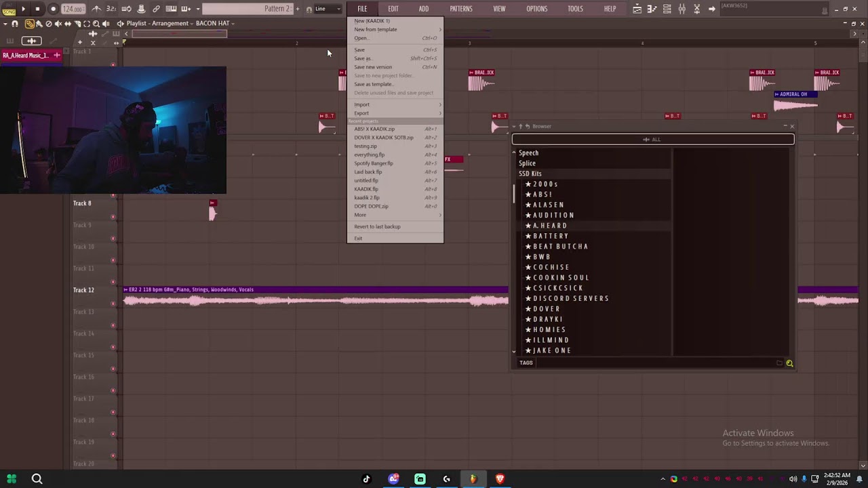The width and height of the screenshot is (868, 488).
Task: Open recent project Spotify Banger.flp
Action: (395, 163)
